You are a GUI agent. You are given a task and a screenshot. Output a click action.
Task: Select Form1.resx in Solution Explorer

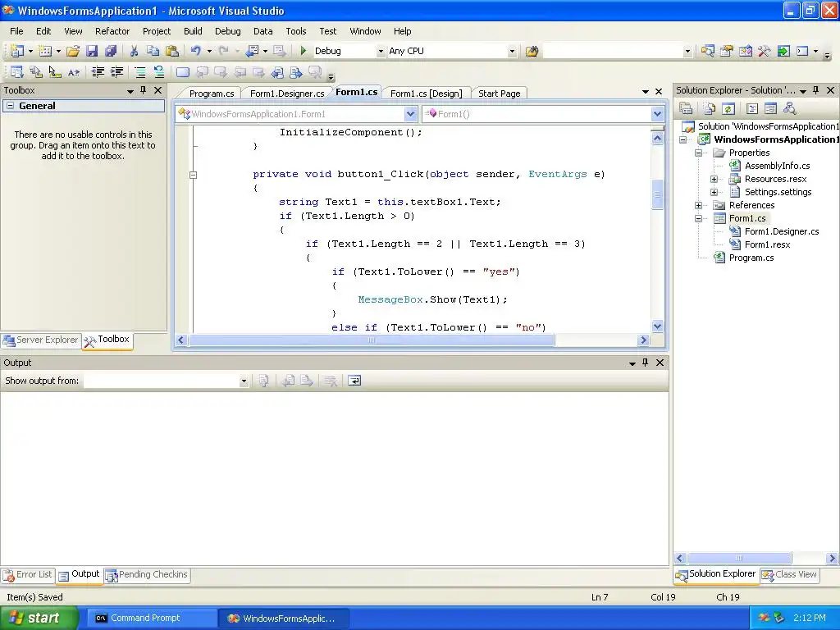click(x=767, y=244)
